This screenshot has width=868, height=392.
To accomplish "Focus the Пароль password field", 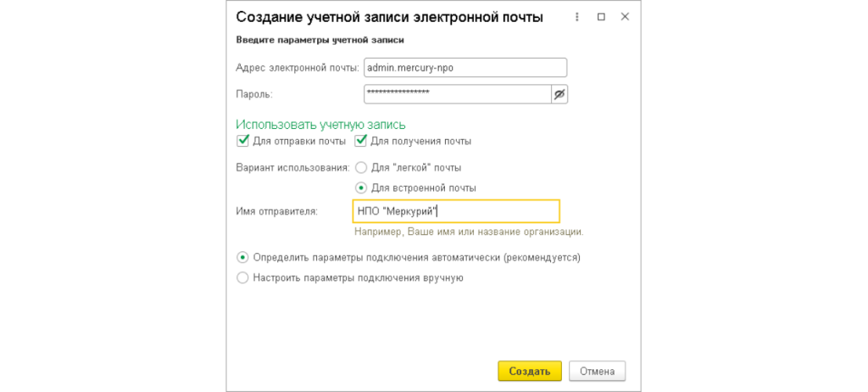I will [456, 94].
